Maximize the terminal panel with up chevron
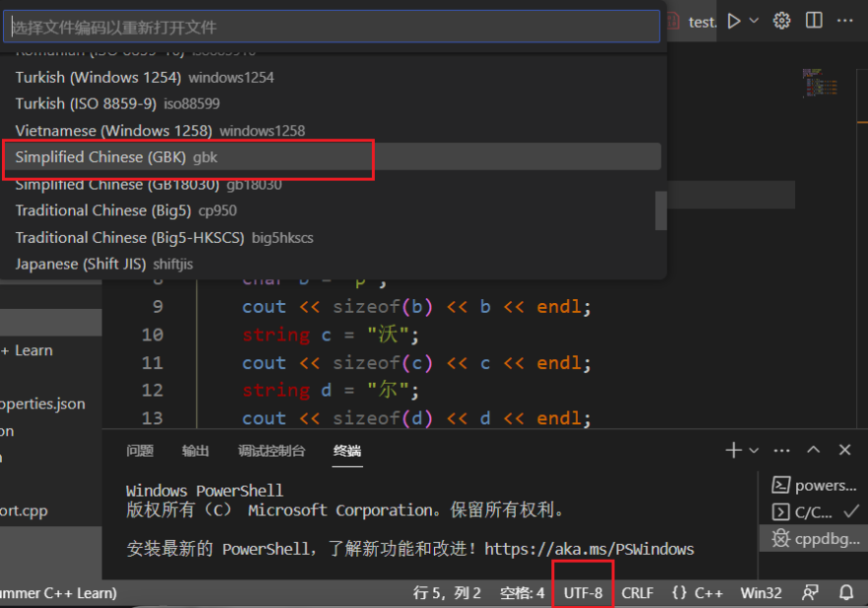This screenshot has width=868, height=608. pyautogui.click(x=813, y=450)
